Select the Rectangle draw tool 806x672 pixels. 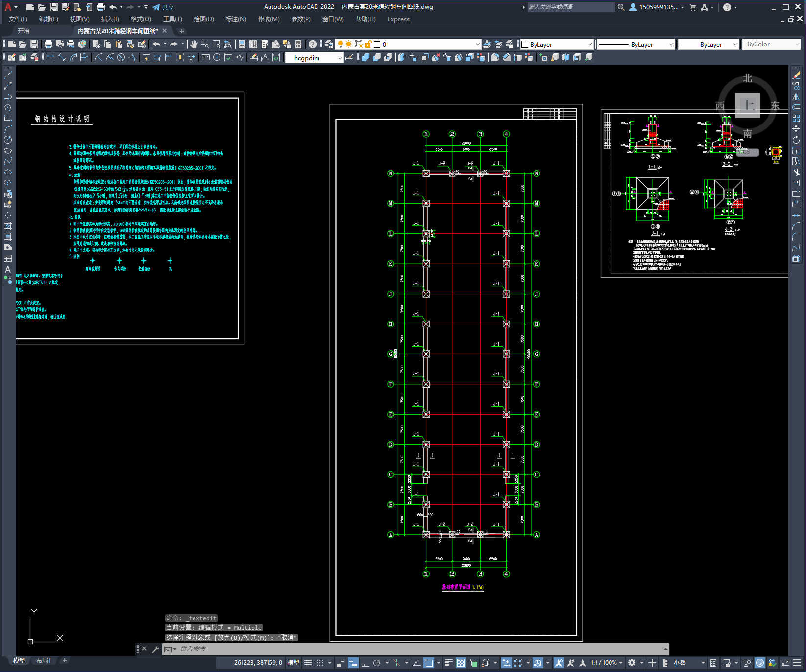pos(8,118)
